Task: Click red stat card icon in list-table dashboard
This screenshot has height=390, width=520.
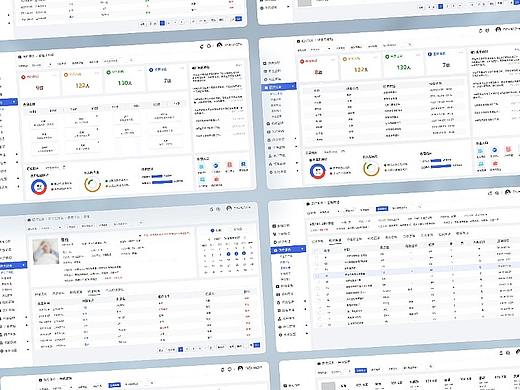Action: (x=302, y=61)
